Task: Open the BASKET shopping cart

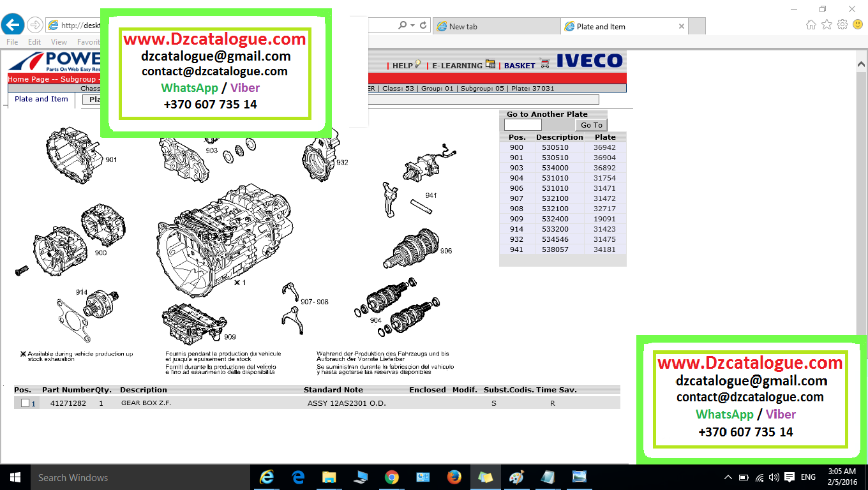Action: pos(527,65)
